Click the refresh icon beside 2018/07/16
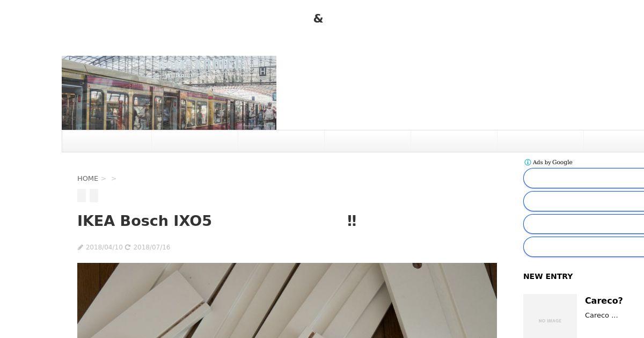The image size is (644, 338). click(128, 247)
